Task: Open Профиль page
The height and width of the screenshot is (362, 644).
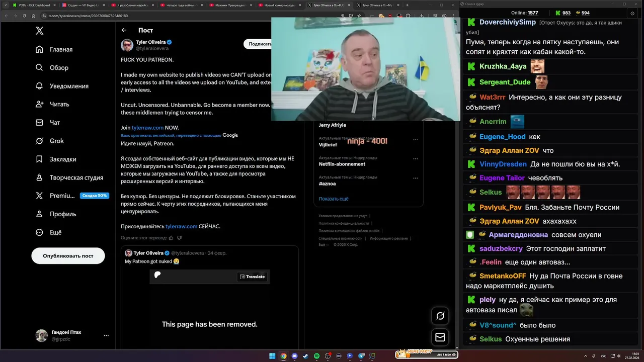Action: (56, 214)
